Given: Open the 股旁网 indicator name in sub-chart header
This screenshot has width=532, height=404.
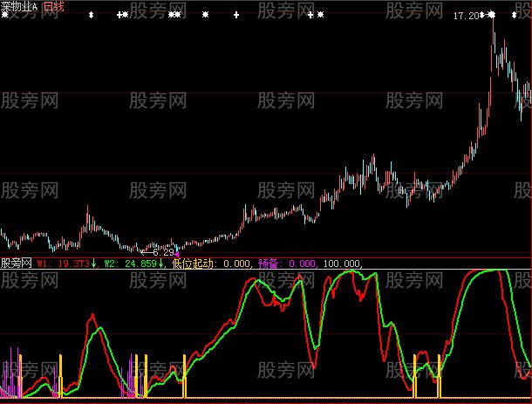Looking at the screenshot, I should click(x=17, y=262).
